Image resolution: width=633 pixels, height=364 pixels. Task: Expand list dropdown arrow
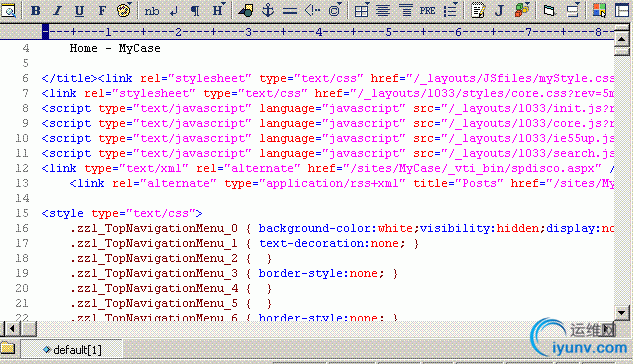(456, 4)
